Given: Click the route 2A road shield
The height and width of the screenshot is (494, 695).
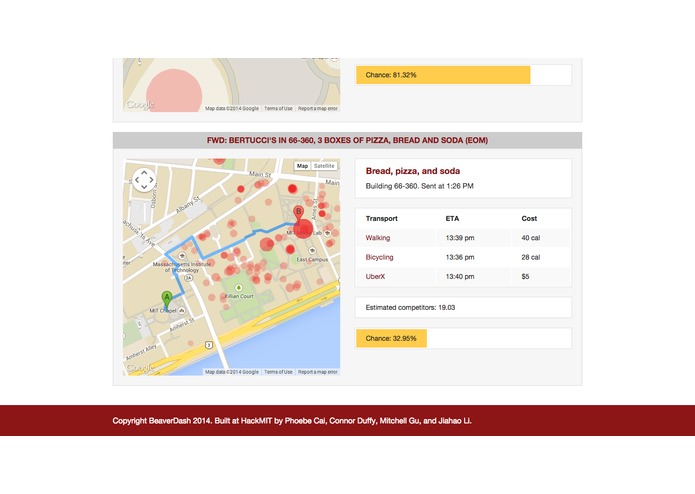Looking at the screenshot, I should [189, 278].
